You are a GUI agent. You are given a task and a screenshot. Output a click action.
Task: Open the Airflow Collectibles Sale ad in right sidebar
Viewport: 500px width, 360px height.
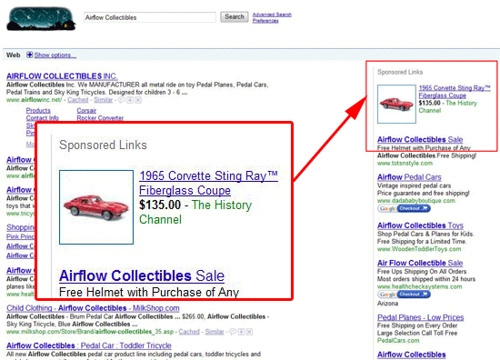(420, 139)
